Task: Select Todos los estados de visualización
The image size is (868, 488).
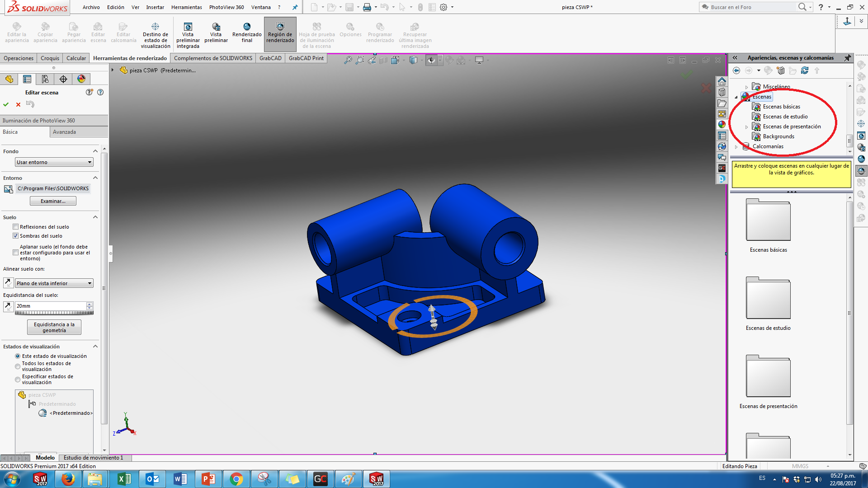Action: [18, 366]
